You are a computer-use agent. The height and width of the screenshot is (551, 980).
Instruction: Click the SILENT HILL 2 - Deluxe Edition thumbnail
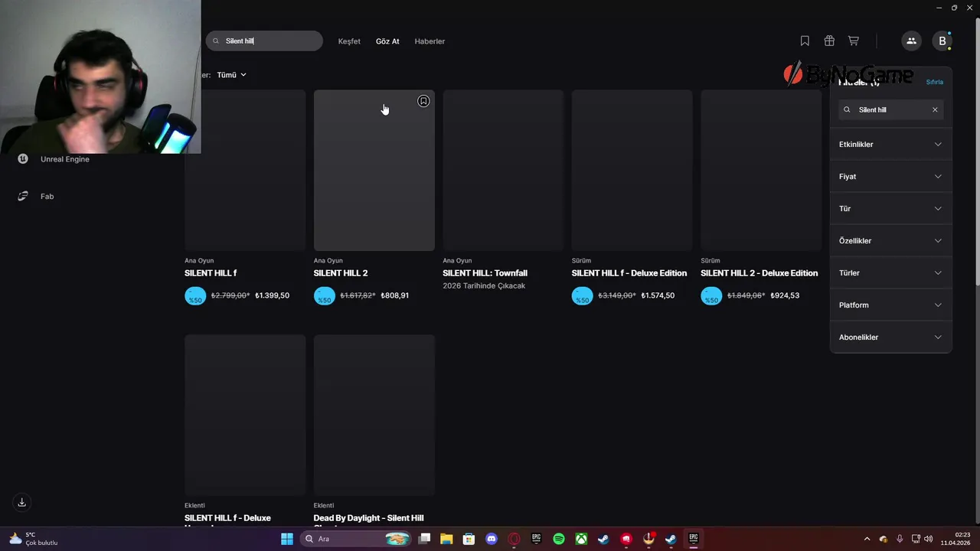click(x=761, y=171)
